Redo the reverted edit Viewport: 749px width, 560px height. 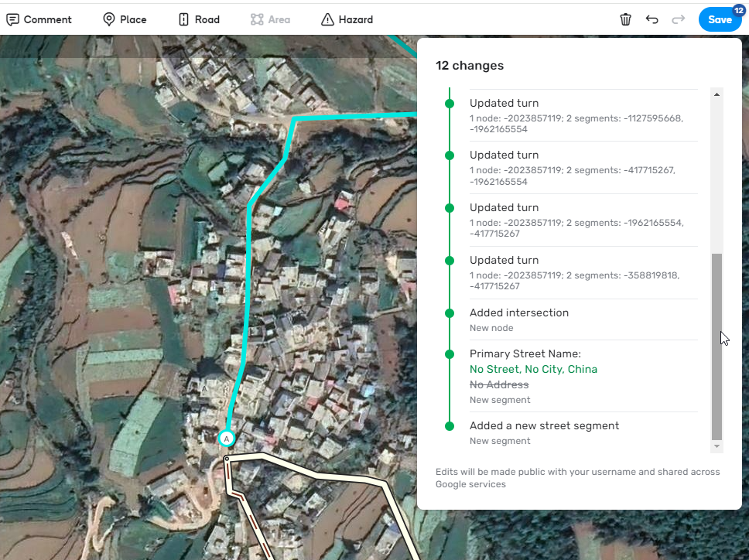679,19
